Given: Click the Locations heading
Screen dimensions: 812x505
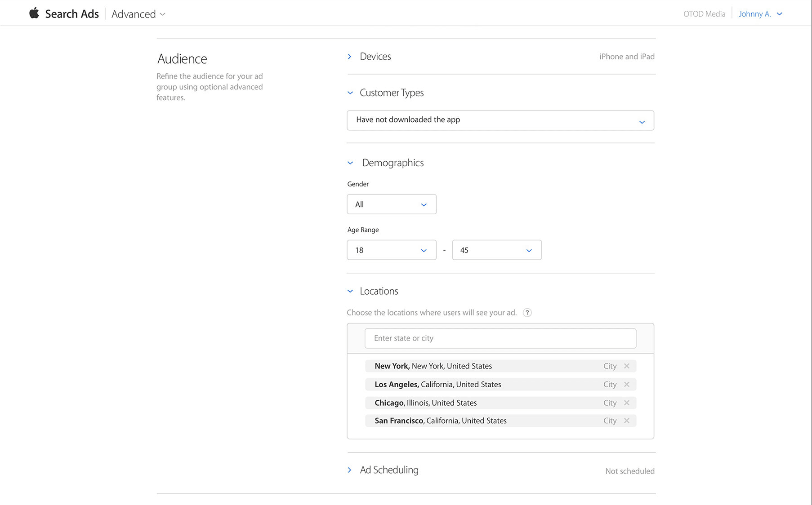Looking at the screenshot, I should tap(379, 291).
